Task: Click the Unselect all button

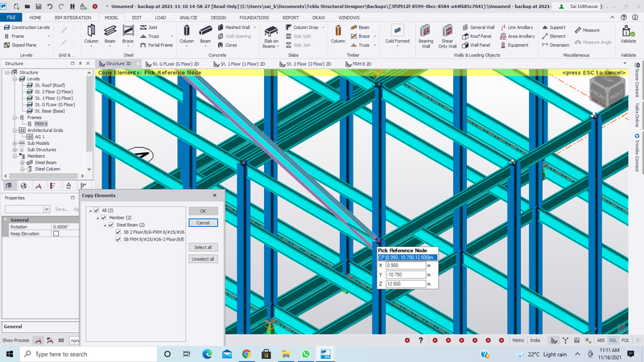Action: click(x=203, y=259)
